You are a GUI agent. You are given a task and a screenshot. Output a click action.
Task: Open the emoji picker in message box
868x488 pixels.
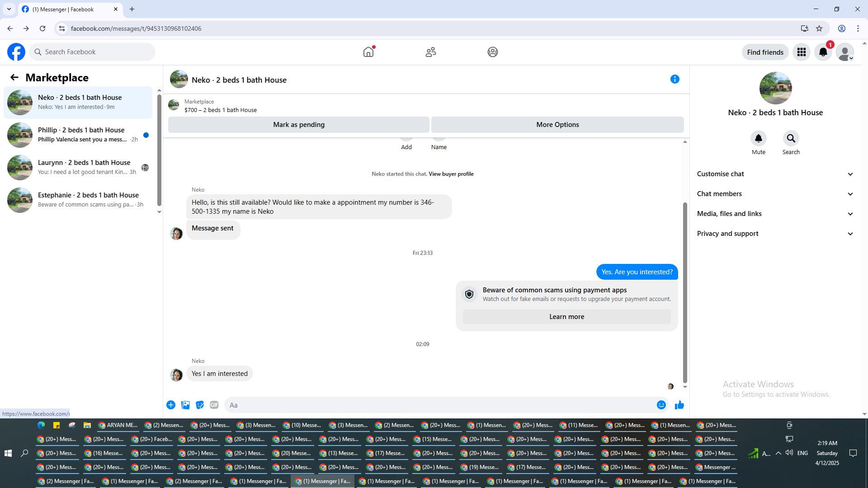pyautogui.click(x=661, y=405)
